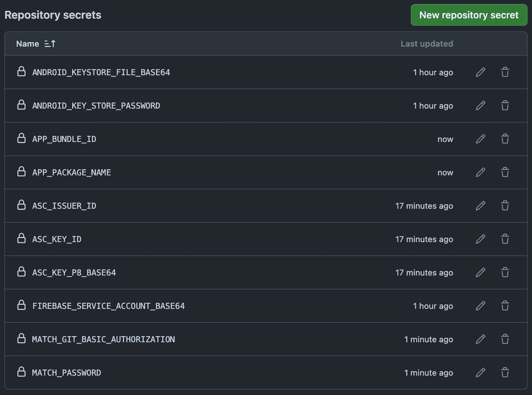Delete the APP_PACKAGE_NAME secret
Viewport: 532px width, 395px height.
pyautogui.click(x=505, y=172)
